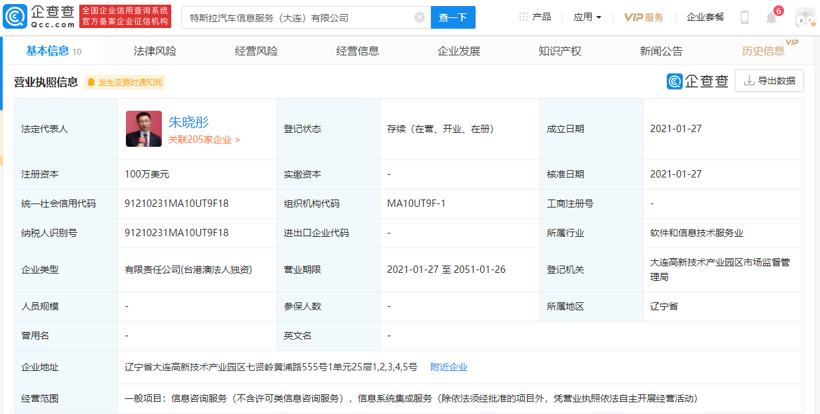Open legal representative 朱晓彤 profile link

click(189, 122)
